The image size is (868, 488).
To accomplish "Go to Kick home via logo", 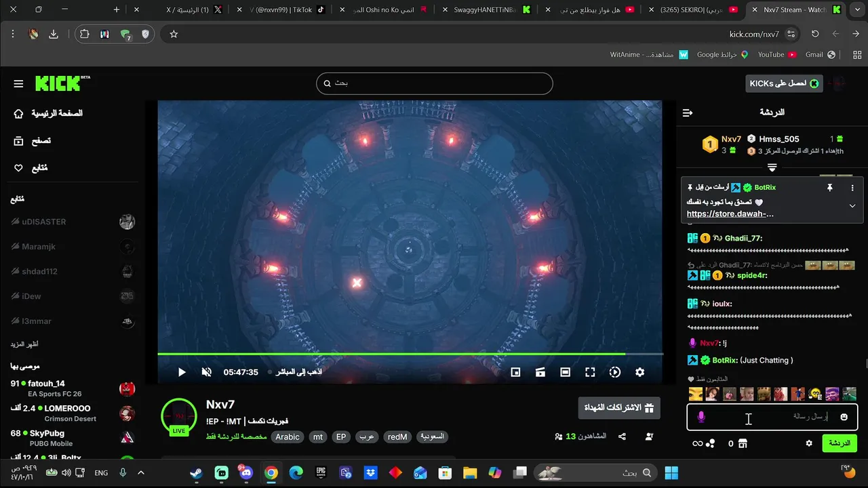I will click(x=62, y=83).
